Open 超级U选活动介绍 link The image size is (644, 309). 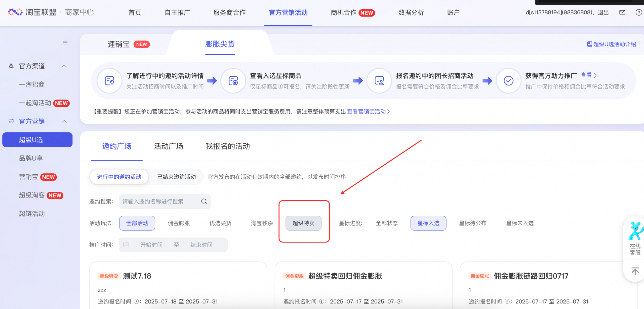(615, 44)
